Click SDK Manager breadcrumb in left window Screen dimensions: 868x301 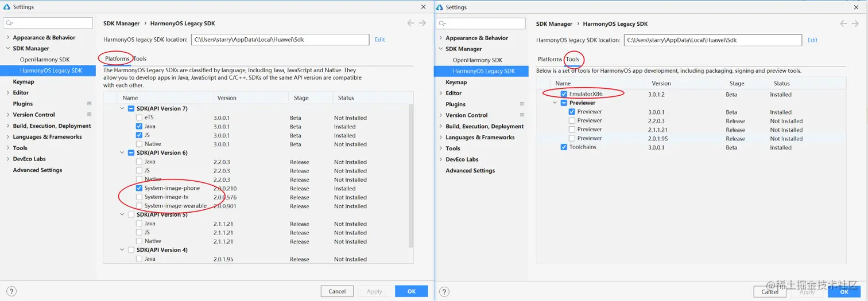[122, 24]
